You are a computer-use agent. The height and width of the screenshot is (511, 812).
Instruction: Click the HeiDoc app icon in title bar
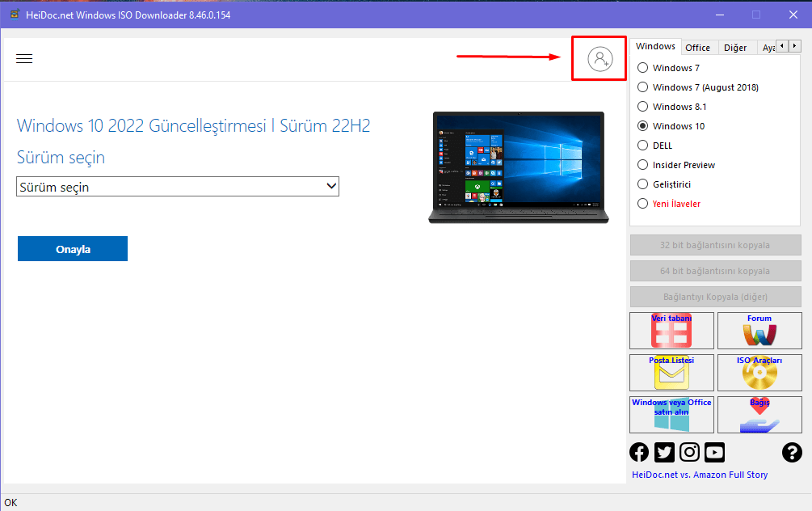[15, 15]
